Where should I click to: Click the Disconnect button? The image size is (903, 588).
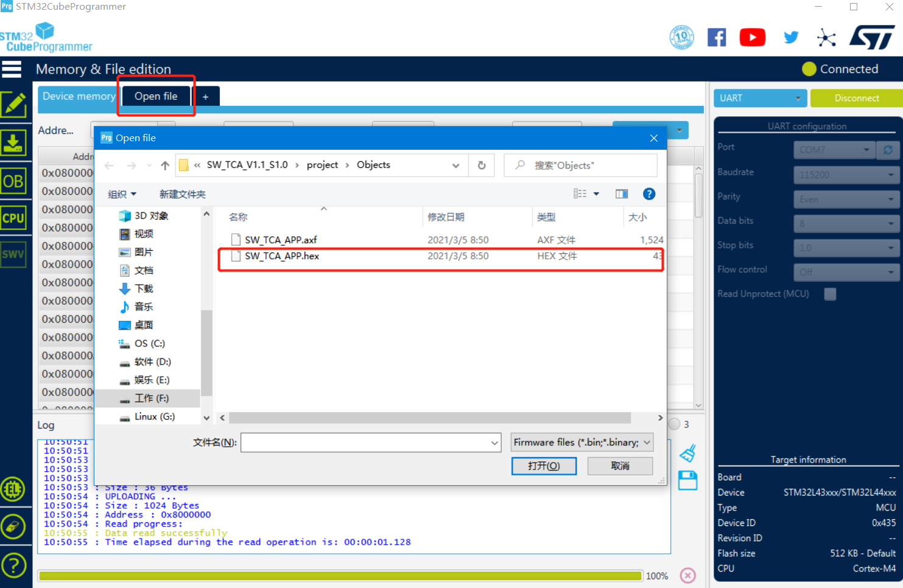[856, 98]
